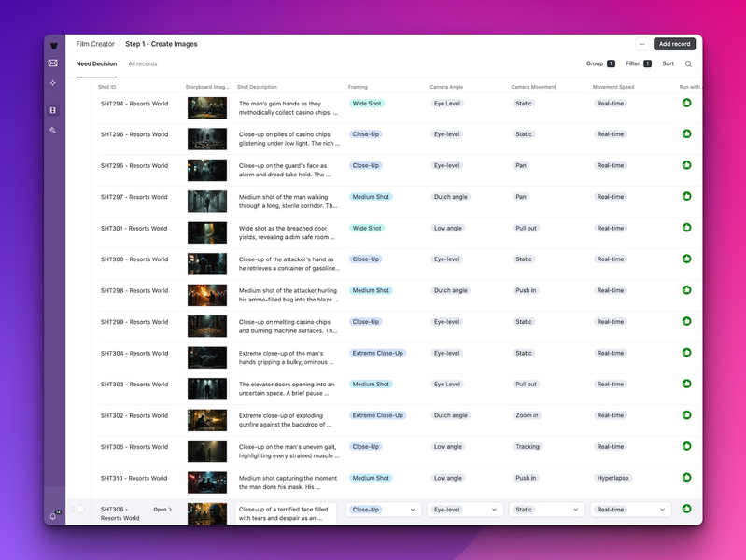The height and width of the screenshot is (560, 746).
Task: Edit shot description field of SHT306
Action: coord(286,513)
